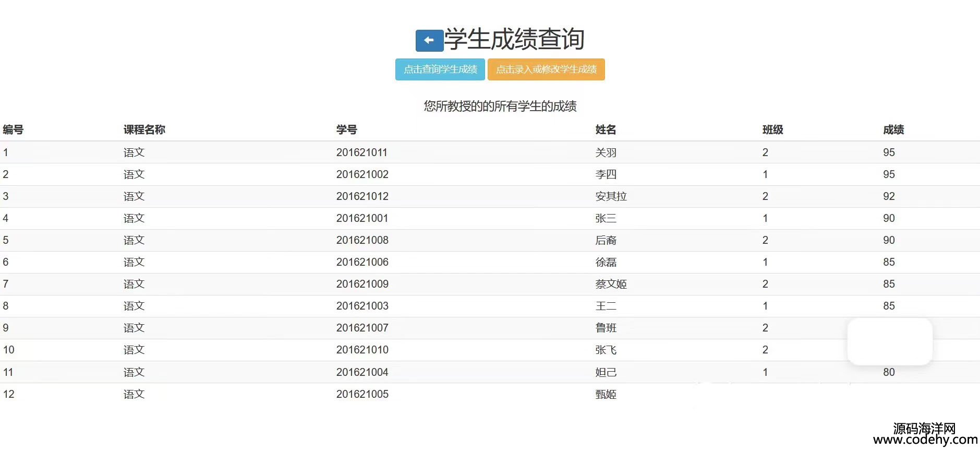Click the 成绩 column header
This screenshot has height=450, width=980.
pyautogui.click(x=893, y=130)
